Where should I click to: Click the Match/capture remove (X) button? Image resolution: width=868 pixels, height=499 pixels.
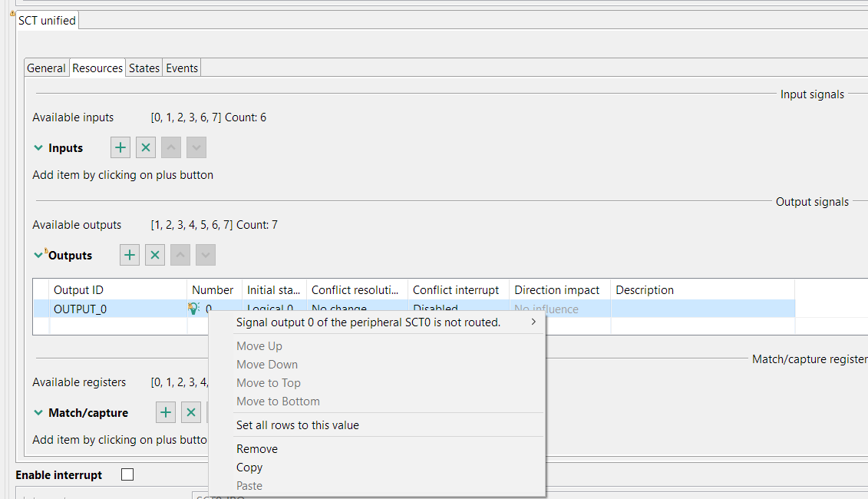click(191, 413)
